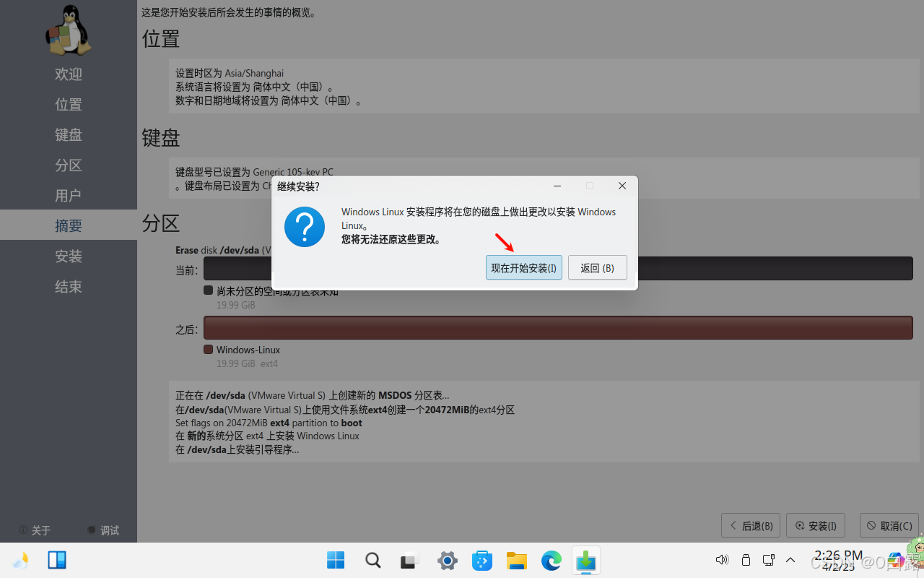Open File Explorer folder on taskbar

[517, 560]
